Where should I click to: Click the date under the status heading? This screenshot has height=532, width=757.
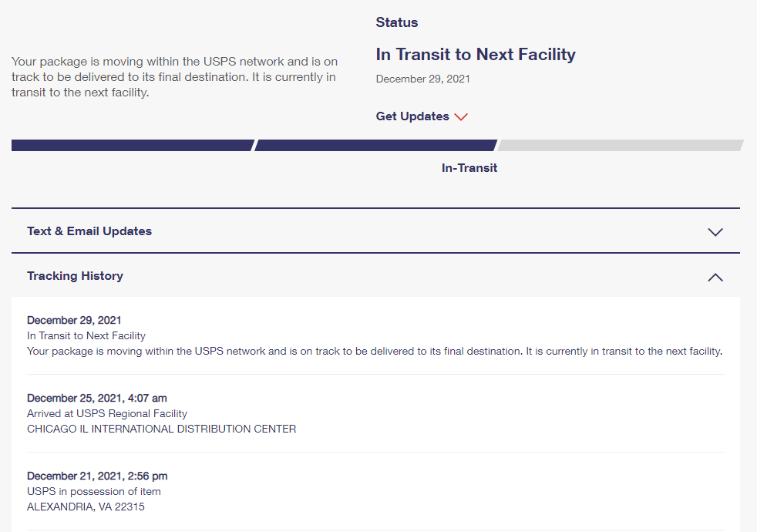click(423, 79)
